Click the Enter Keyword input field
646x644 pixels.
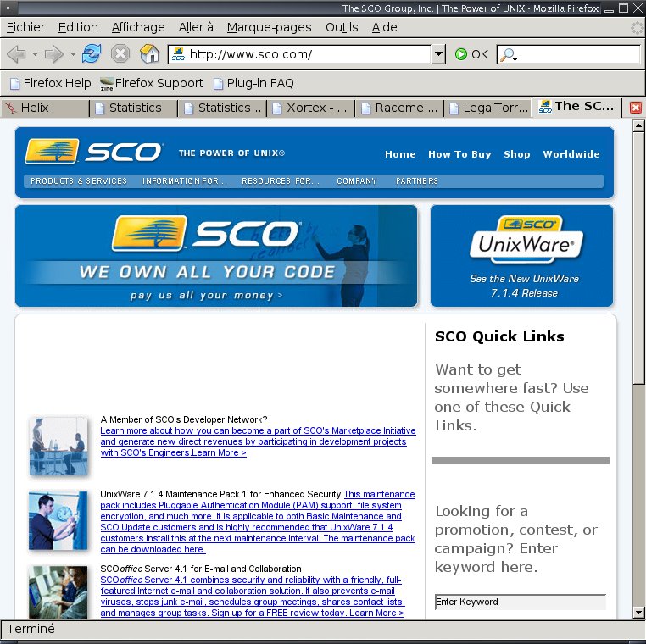(x=521, y=602)
